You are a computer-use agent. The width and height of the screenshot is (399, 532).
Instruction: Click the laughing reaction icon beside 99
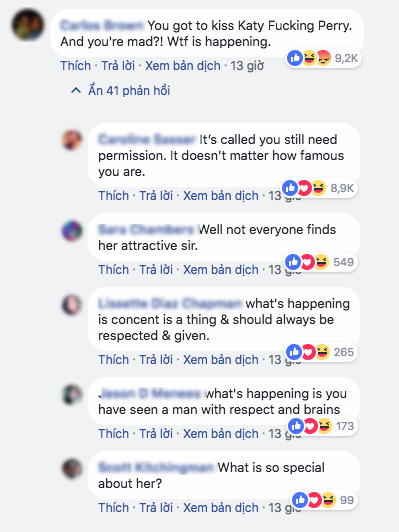coord(328,500)
